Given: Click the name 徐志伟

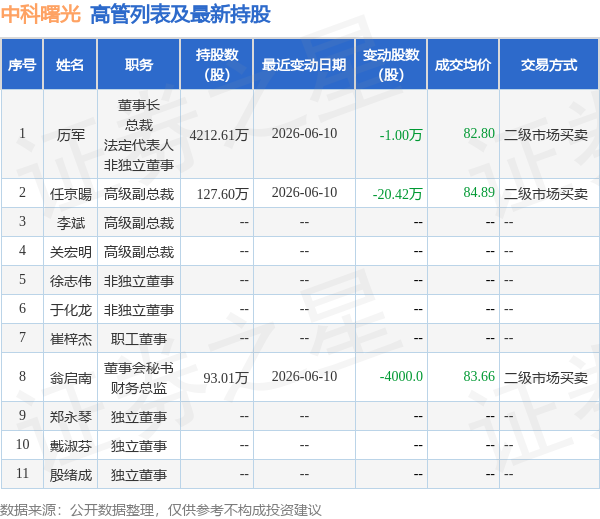Looking at the screenshot, I should coord(71,281).
